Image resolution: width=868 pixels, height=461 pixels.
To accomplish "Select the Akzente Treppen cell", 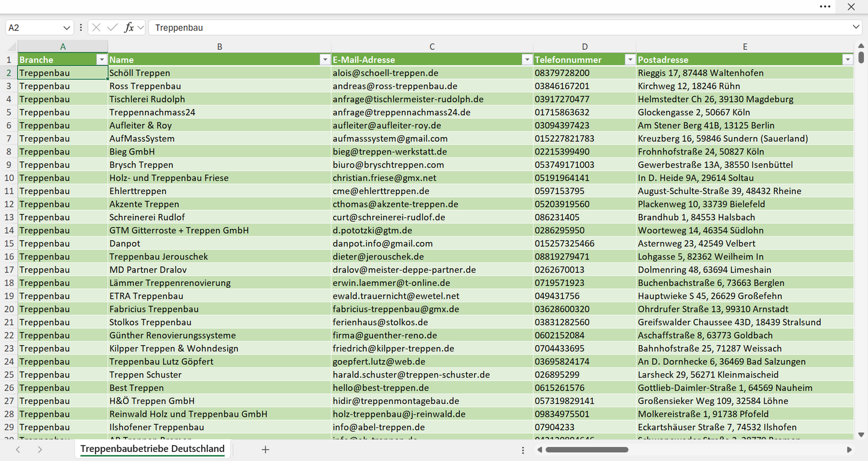I will tap(220, 204).
